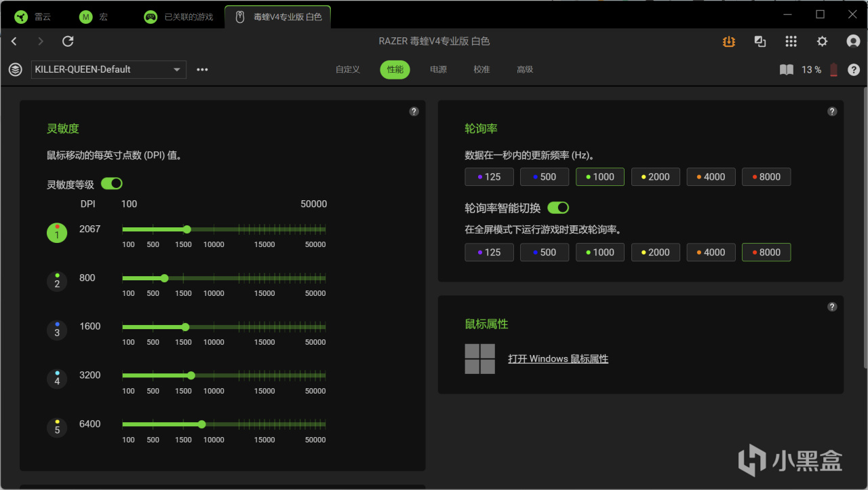
Task: Toggle the 灵敏度等级 switch
Action: (112, 183)
